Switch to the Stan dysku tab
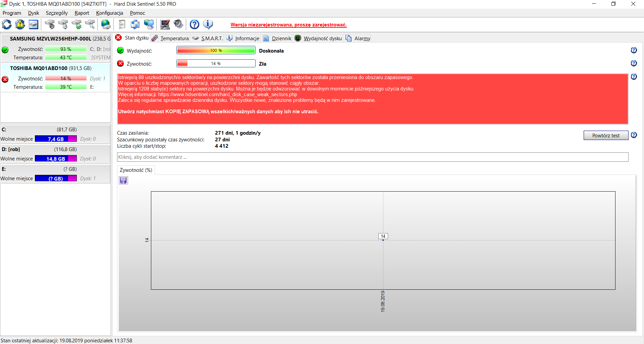The width and height of the screenshot is (644, 344). pyautogui.click(x=132, y=38)
